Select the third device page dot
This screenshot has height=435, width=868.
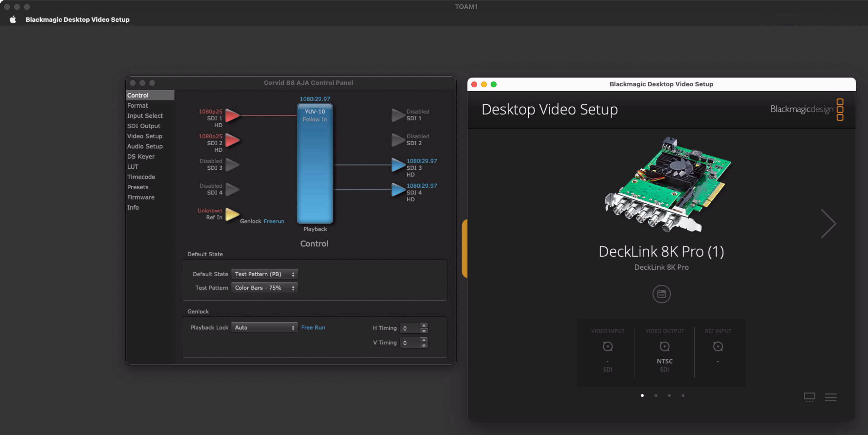tap(669, 395)
